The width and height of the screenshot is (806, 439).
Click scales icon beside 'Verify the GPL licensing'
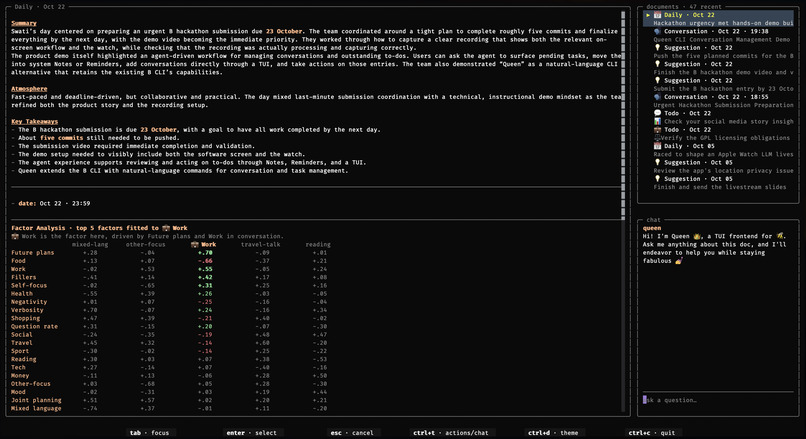pos(657,138)
